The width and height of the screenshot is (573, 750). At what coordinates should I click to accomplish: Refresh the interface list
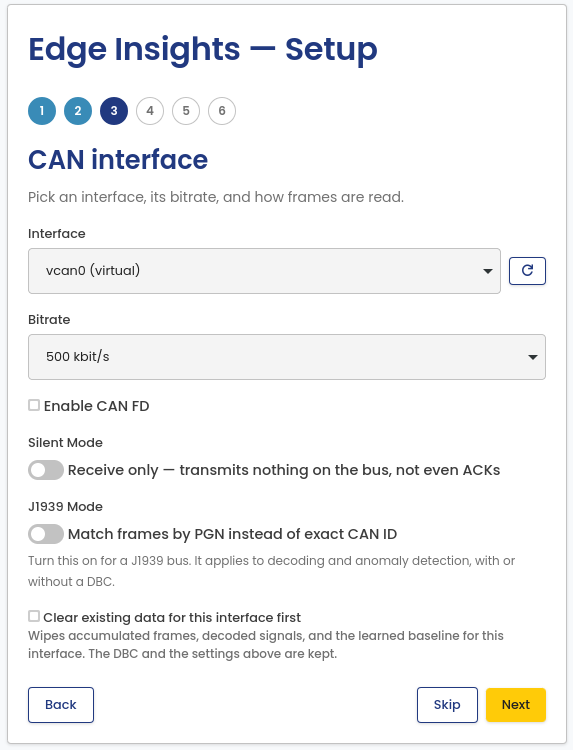coord(527,271)
